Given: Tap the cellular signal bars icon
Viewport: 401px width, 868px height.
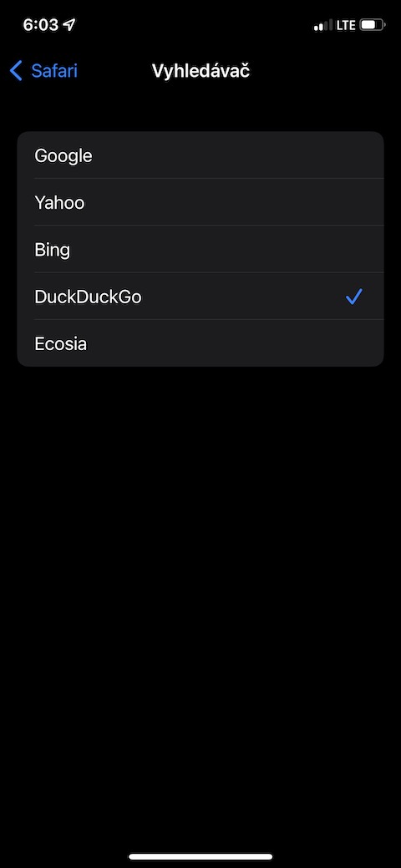Looking at the screenshot, I should pos(323,25).
